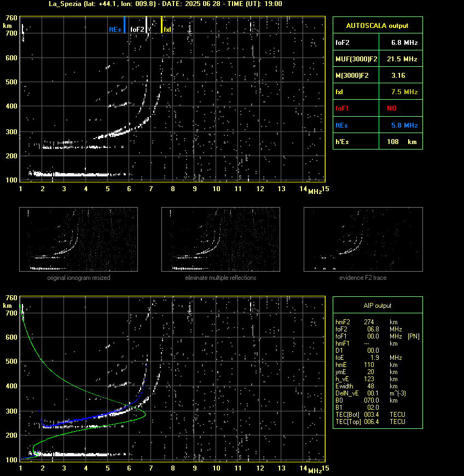The image size is (464, 476).
Task: Click the '[PN]' flag next to foF1
Action: 414,336
